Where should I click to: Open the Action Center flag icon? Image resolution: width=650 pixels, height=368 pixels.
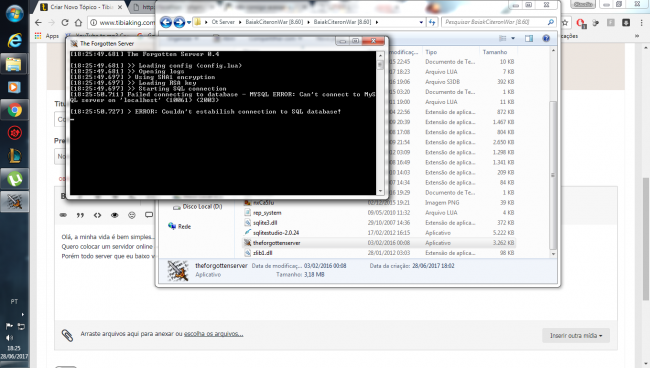click(9, 327)
